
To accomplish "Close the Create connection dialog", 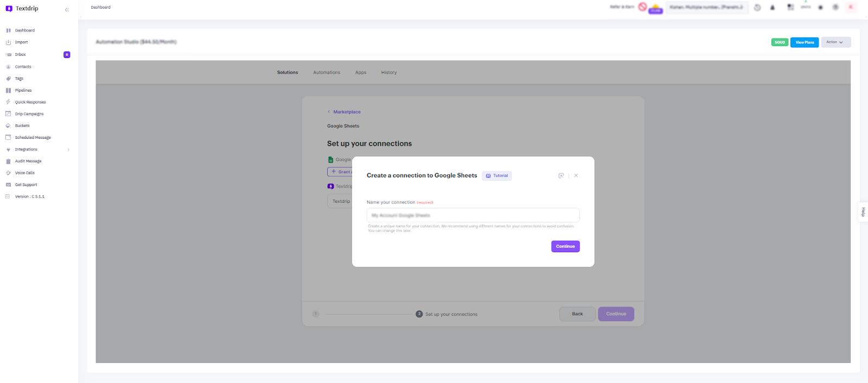I will (x=576, y=176).
